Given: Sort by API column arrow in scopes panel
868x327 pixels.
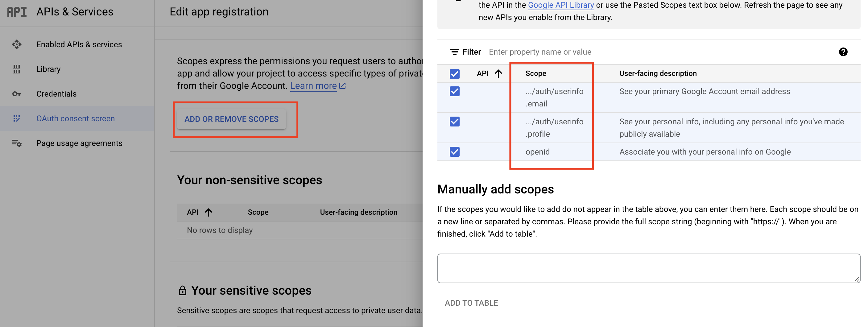Looking at the screenshot, I should (x=498, y=73).
